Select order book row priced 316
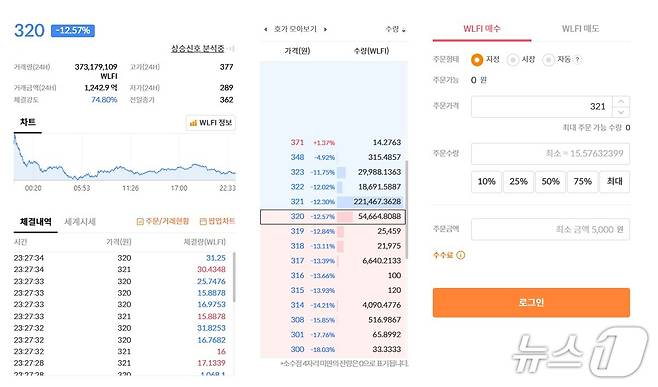 [334, 275]
